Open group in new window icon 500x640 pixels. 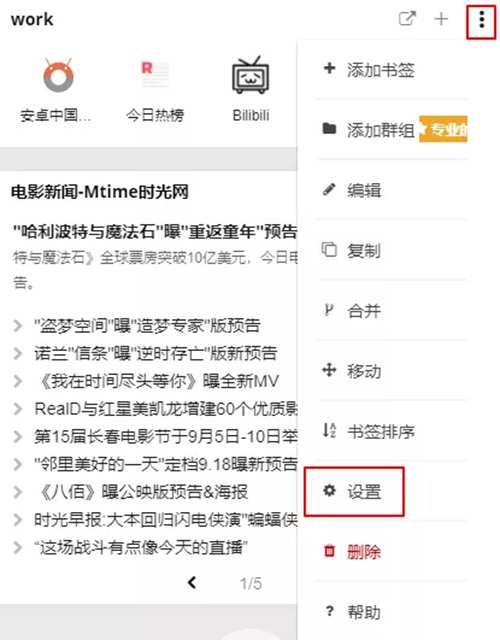point(407,18)
